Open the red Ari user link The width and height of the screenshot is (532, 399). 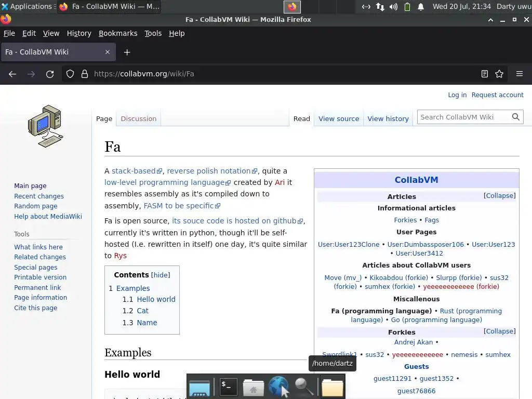(x=280, y=182)
